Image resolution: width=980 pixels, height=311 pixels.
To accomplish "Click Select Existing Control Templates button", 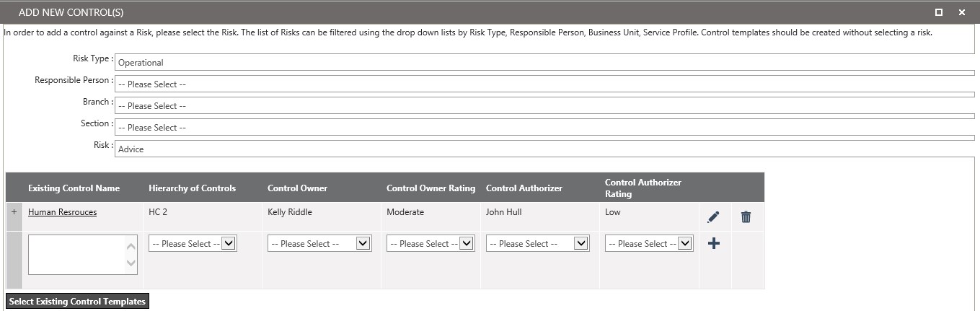I will (77, 302).
